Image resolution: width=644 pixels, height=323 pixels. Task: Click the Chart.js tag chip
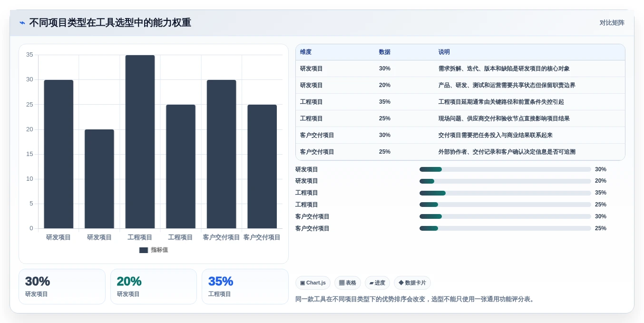(x=313, y=283)
